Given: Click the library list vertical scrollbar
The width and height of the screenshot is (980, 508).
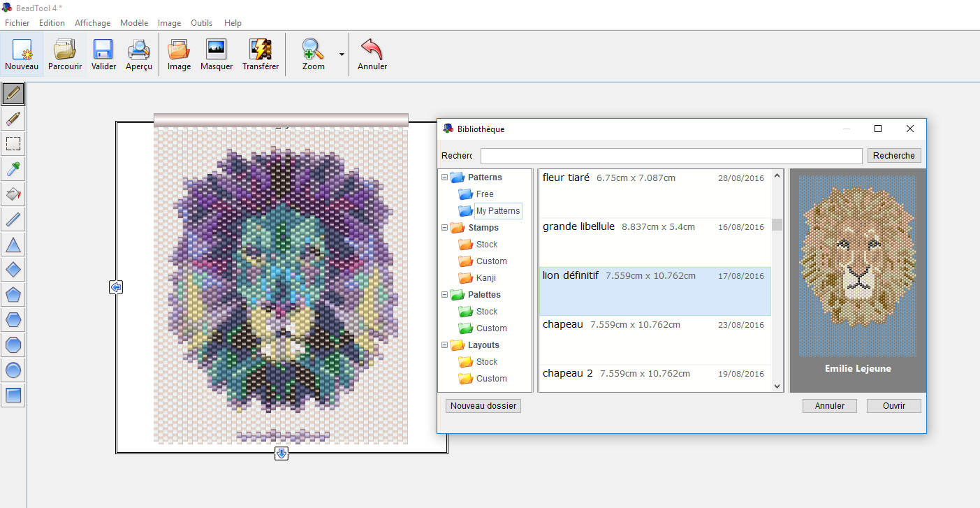Looking at the screenshot, I should [777, 280].
